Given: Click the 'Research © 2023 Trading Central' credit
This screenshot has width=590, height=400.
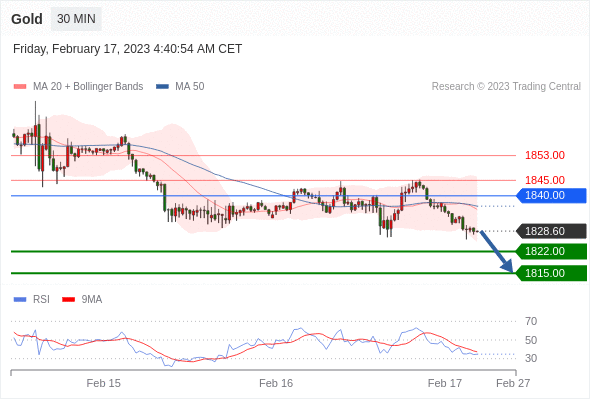Looking at the screenshot, I should [x=506, y=87].
